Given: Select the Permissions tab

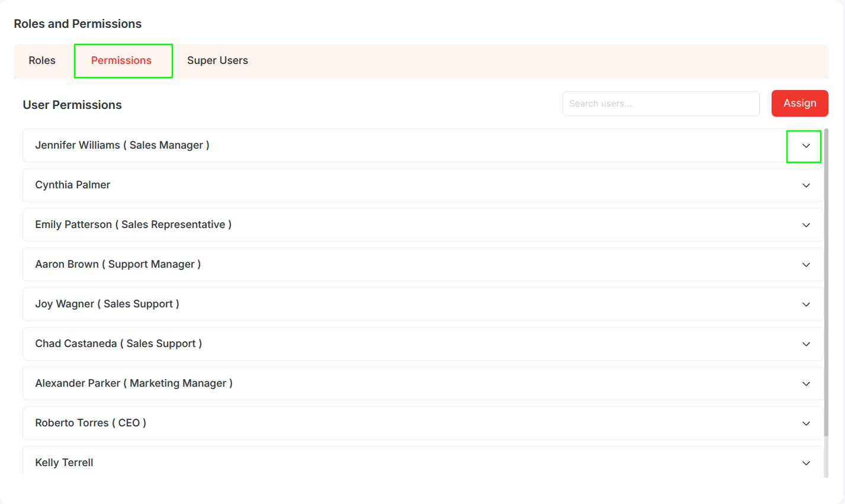Looking at the screenshot, I should pos(121,60).
